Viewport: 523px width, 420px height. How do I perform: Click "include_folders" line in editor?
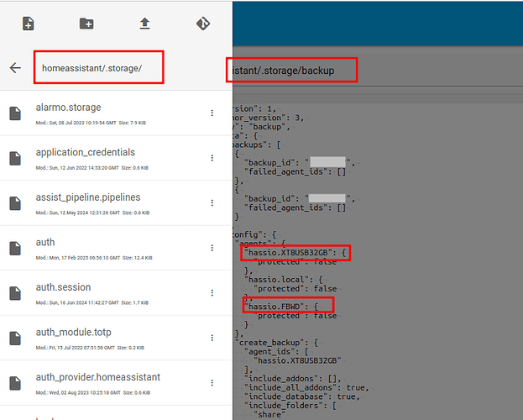[290, 406]
